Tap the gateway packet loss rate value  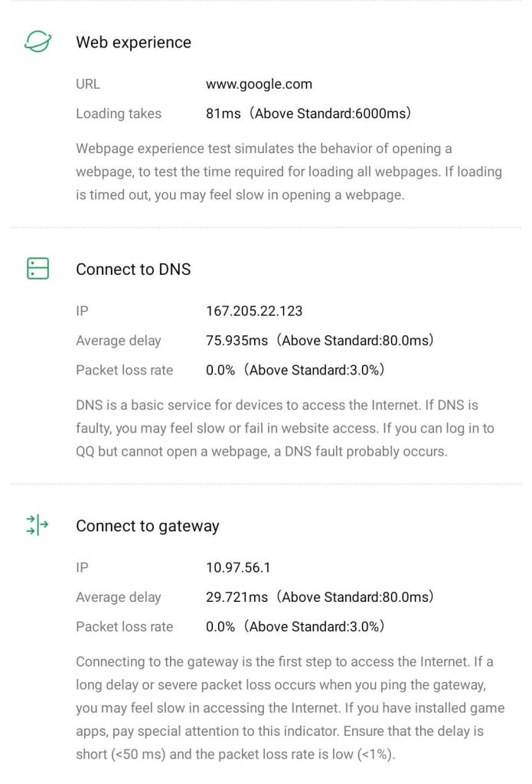(220, 626)
